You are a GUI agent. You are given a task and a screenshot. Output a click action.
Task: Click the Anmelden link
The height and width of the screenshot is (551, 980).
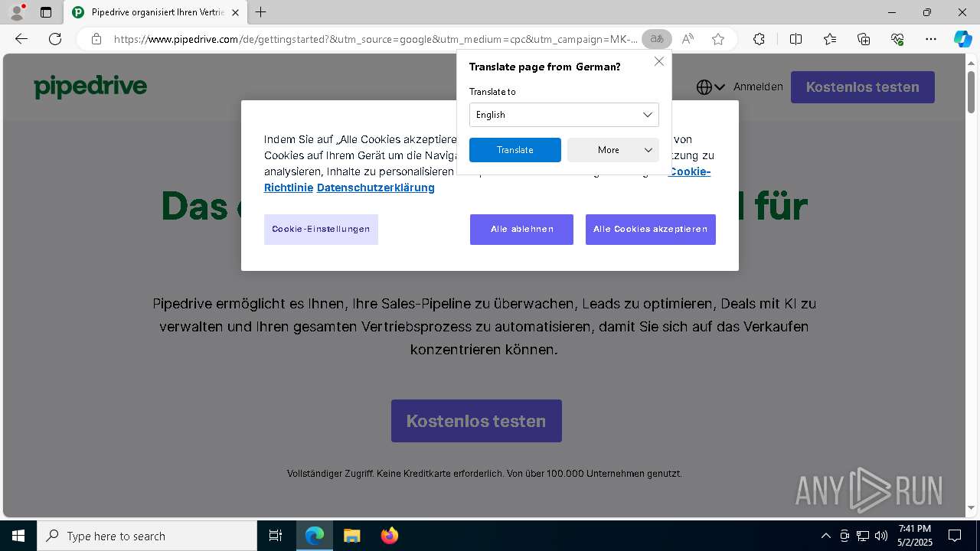click(758, 87)
